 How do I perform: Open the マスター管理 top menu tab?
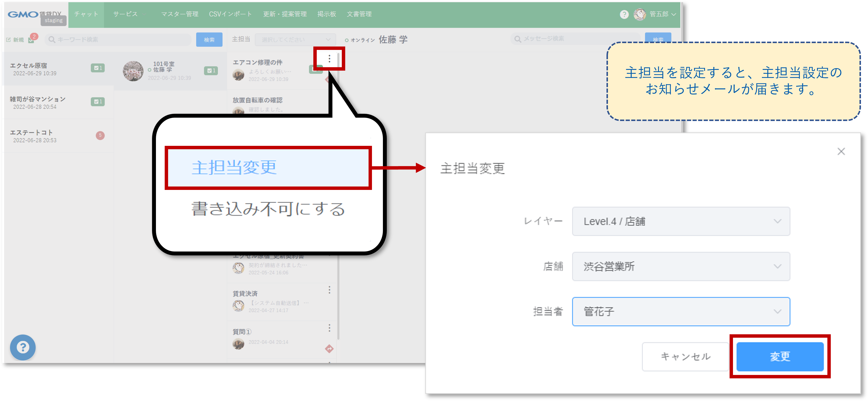click(x=180, y=14)
